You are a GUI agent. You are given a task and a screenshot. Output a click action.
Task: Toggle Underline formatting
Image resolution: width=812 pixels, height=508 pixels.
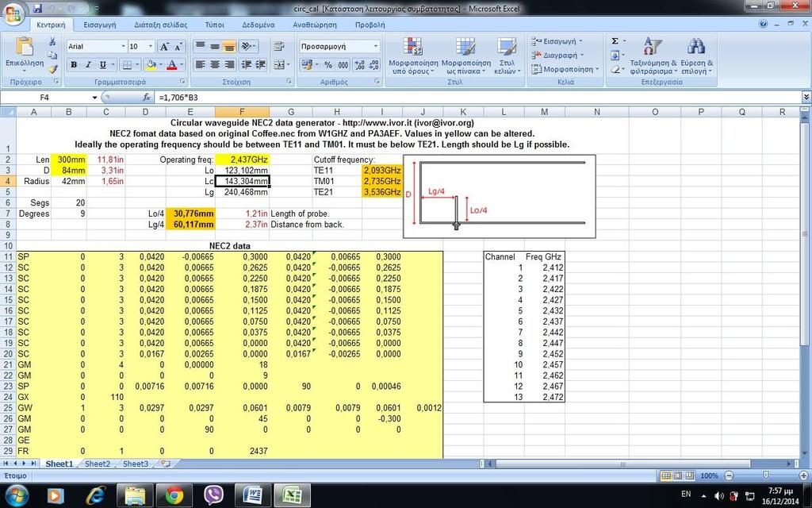(x=102, y=65)
